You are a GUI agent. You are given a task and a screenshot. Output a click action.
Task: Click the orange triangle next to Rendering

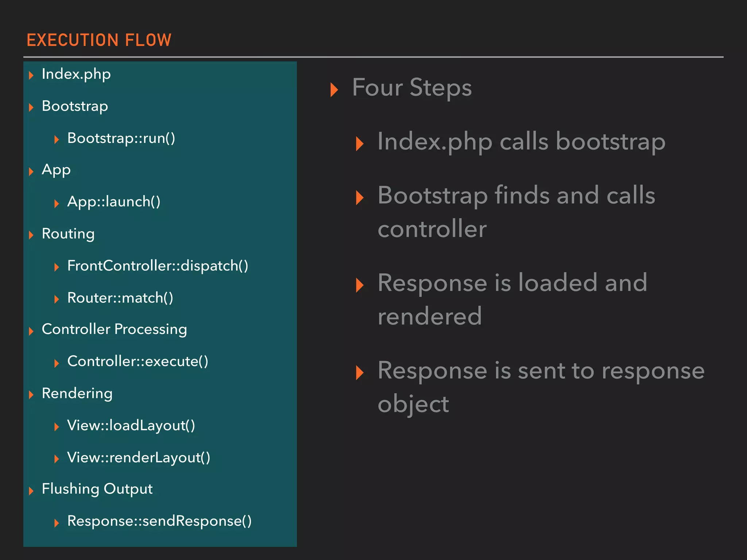pyautogui.click(x=31, y=394)
